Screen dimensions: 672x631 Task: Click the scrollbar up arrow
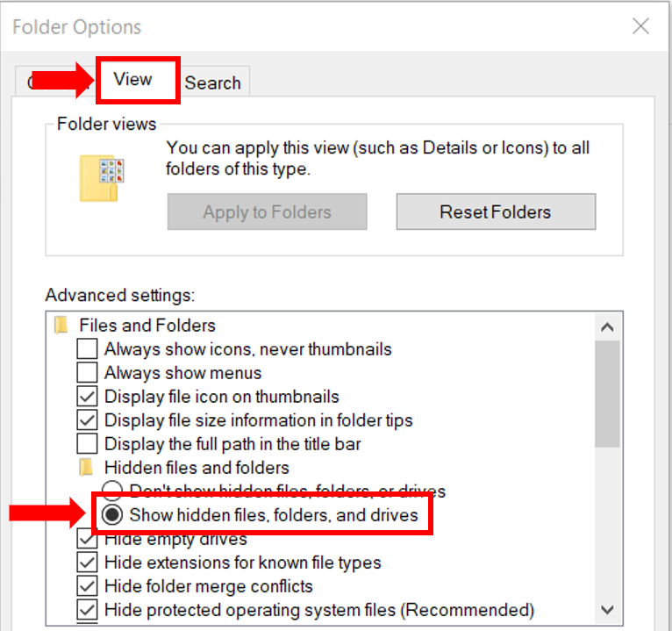607,327
